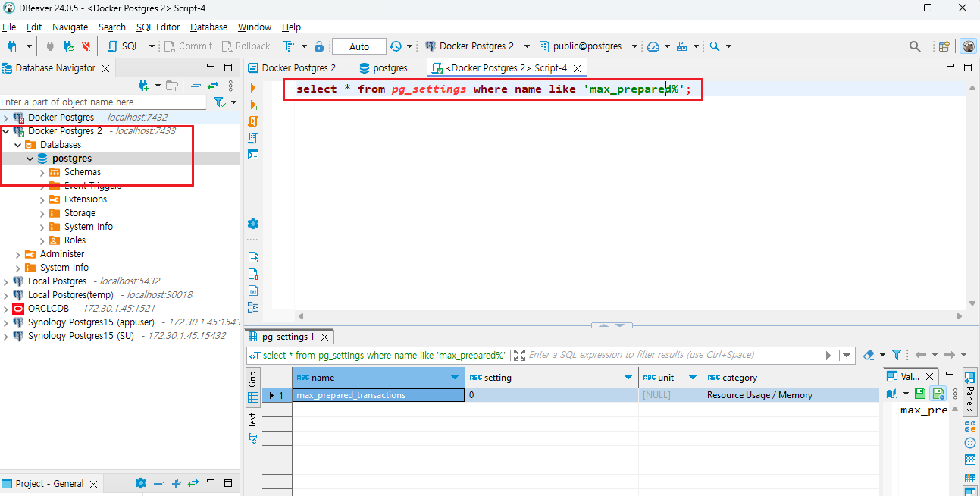Click the Navigator filter funnel icon
Image resolution: width=980 pixels, height=496 pixels.
219,102
